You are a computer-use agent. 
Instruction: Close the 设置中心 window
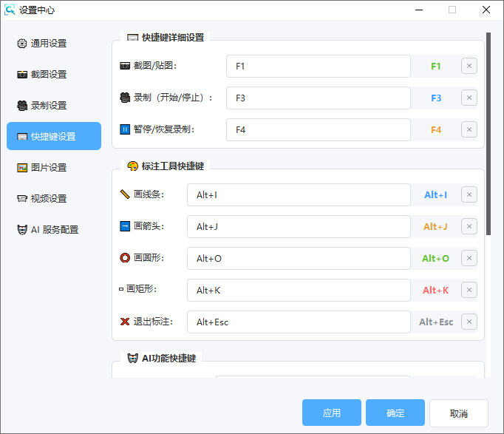(x=486, y=10)
